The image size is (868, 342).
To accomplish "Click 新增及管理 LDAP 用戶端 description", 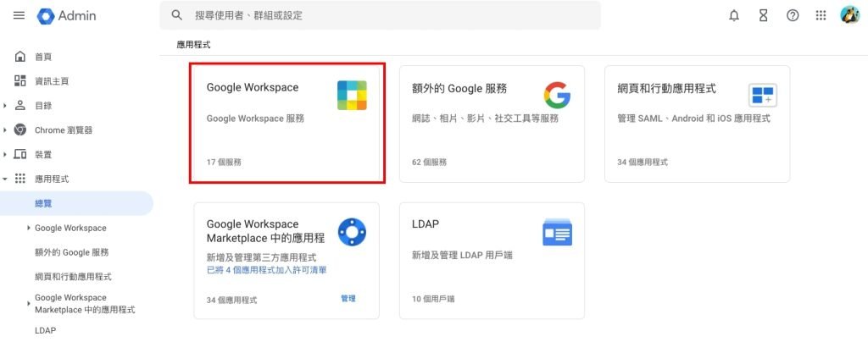I will point(462,256).
